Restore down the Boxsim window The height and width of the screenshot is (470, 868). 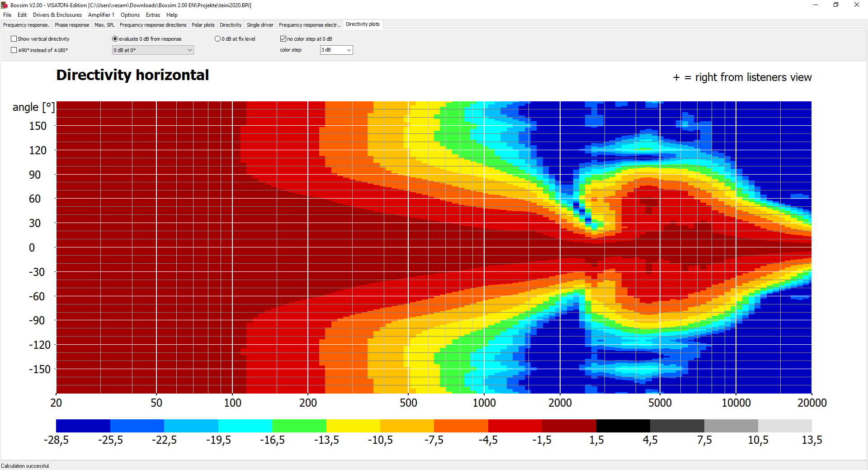(x=836, y=5)
